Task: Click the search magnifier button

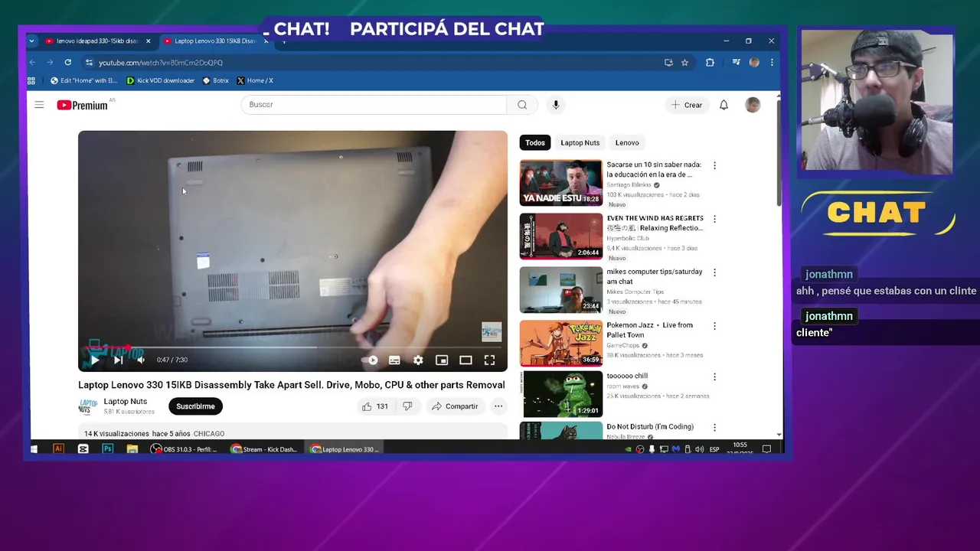Action: 522,105
